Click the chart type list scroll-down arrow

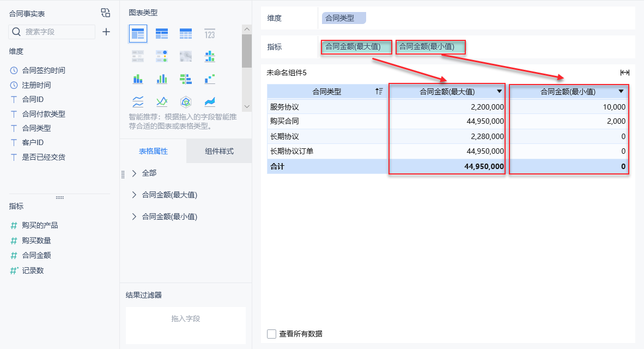coord(247,106)
